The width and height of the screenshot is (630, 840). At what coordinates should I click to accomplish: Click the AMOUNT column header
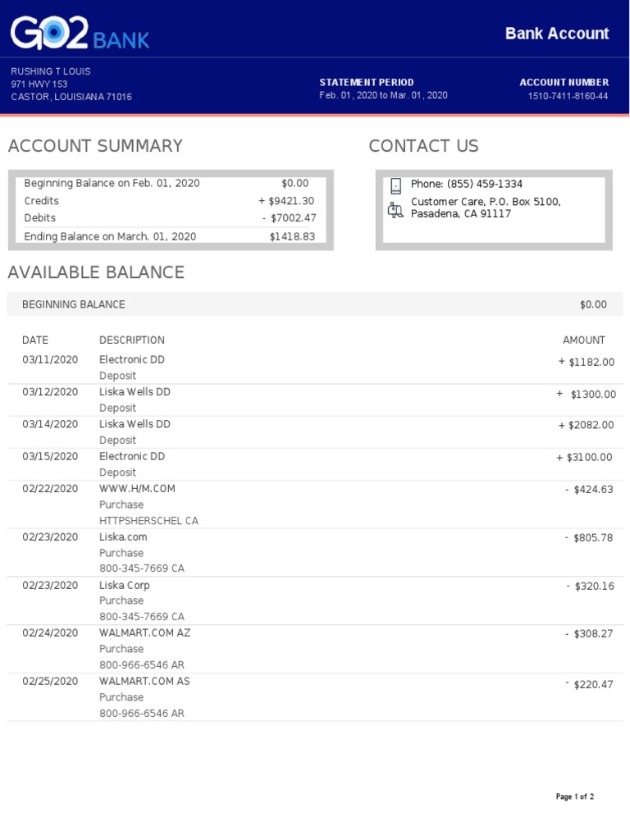(x=584, y=340)
